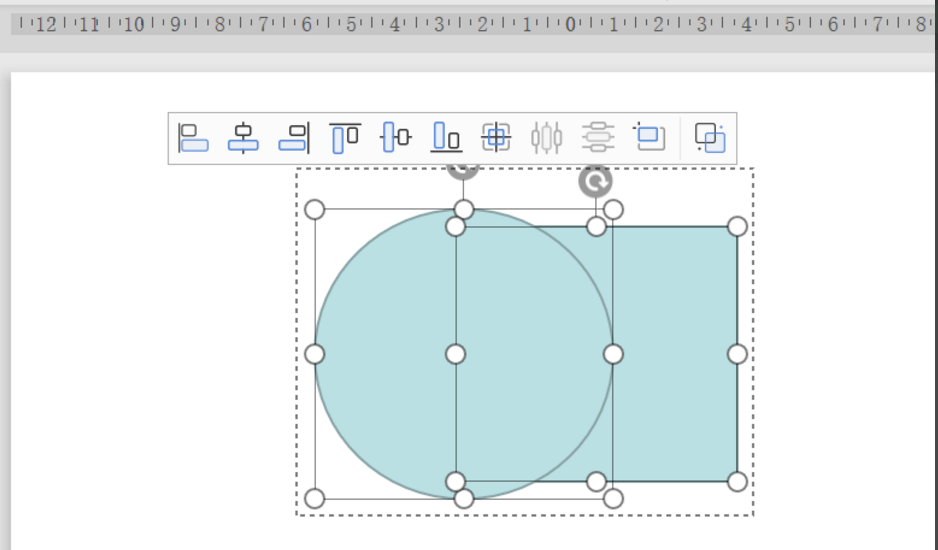This screenshot has width=938, height=550.
Task: Click the horizontal ruler at the 0 mark
Action: (570, 25)
